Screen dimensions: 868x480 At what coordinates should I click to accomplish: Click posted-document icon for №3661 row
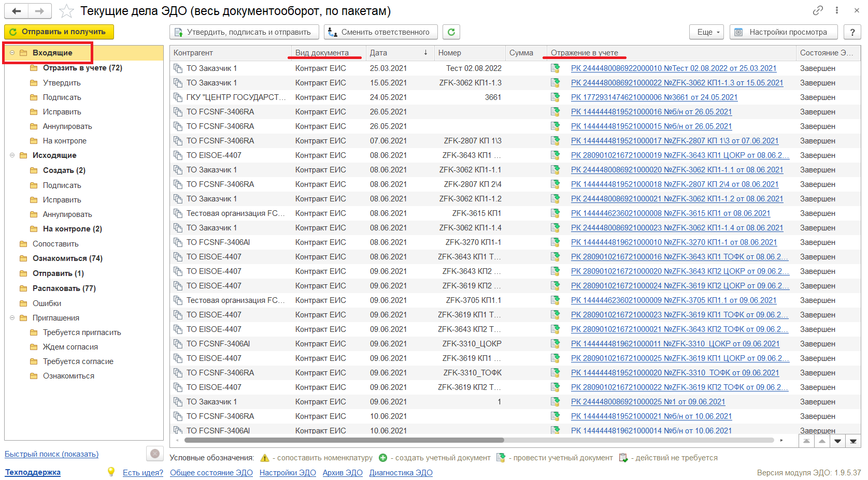point(556,97)
